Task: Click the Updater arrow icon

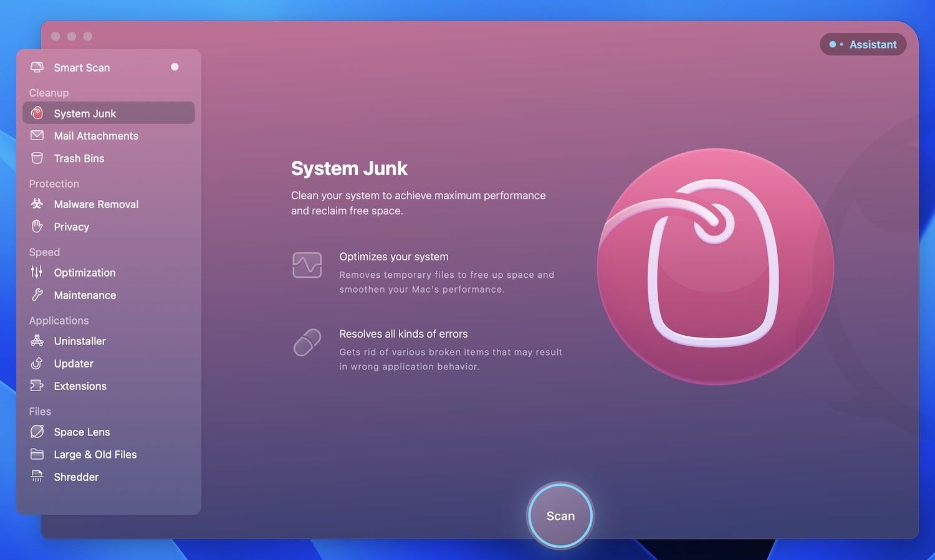Action: [37, 363]
